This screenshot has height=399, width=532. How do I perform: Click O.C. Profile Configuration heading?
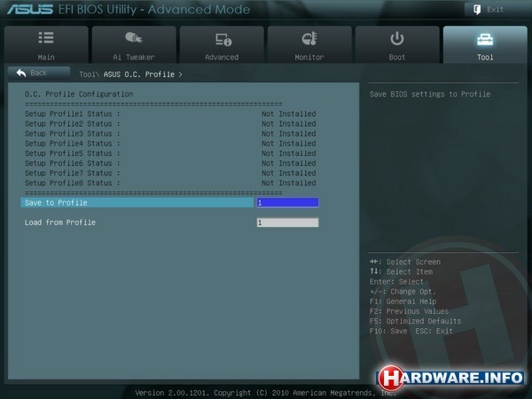(x=79, y=94)
